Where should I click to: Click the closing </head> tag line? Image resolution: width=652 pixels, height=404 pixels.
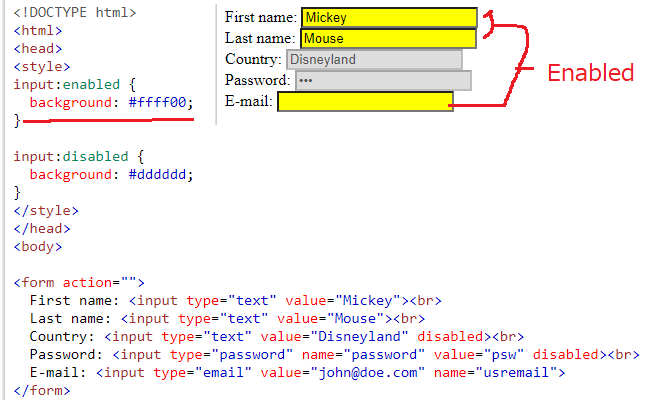tap(42, 229)
